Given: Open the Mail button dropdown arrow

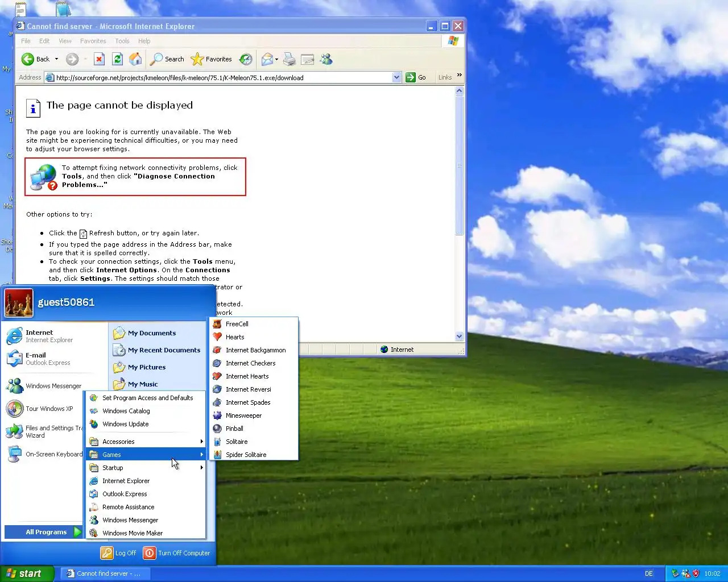Looking at the screenshot, I should [x=276, y=59].
